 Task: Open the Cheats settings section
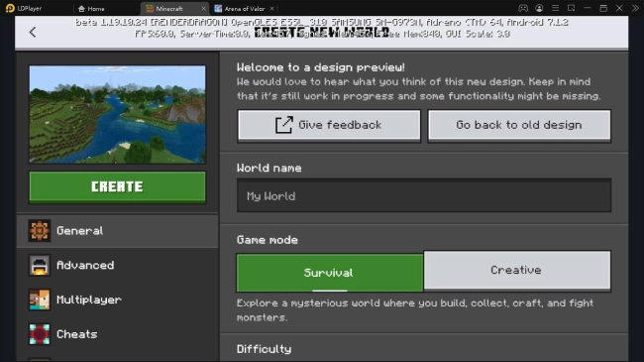tap(118, 334)
